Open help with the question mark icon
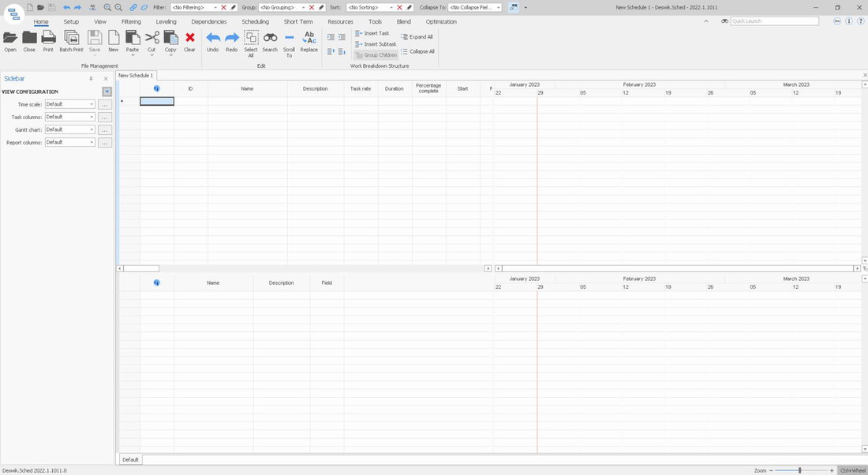Screen dimensions: 868x475 point(860,21)
